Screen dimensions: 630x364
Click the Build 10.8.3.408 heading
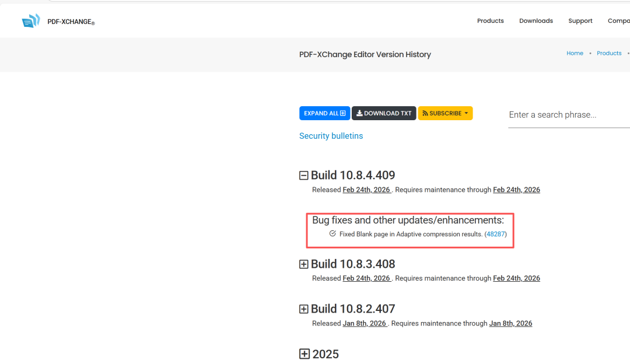(353, 264)
